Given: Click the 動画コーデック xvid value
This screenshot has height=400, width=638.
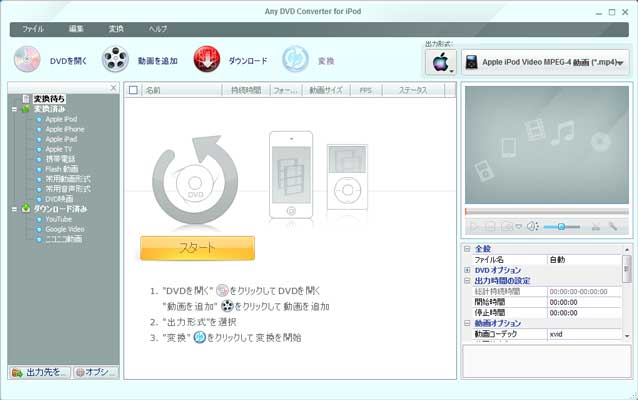Looking at the screenshot, I should click(x=584, y=334).
